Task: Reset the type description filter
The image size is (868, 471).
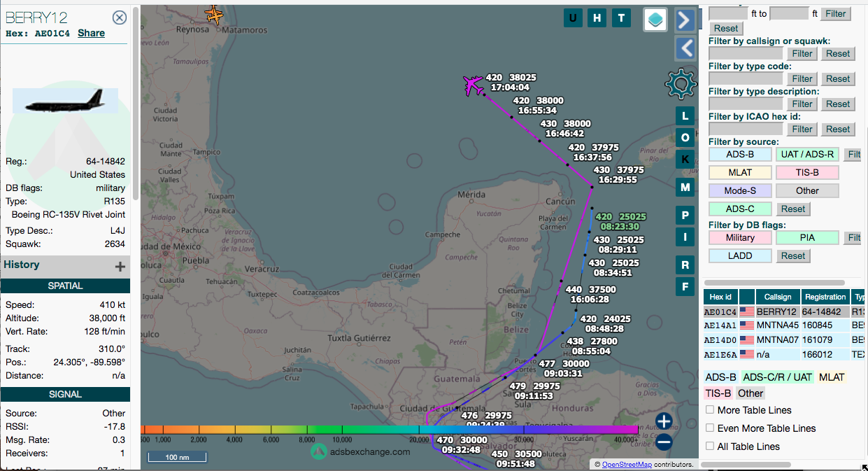Action: point(838,104)
